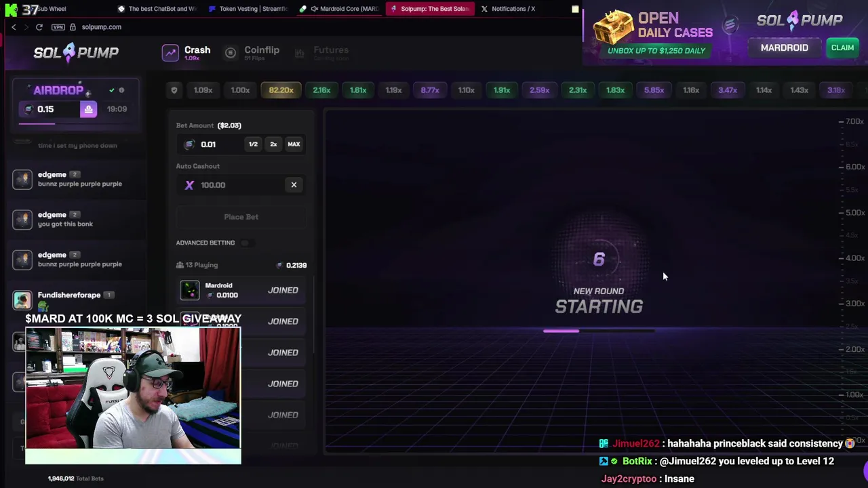Click the SOL PUMP logo
The image size is (868, 488).
(x=76, y=52)
